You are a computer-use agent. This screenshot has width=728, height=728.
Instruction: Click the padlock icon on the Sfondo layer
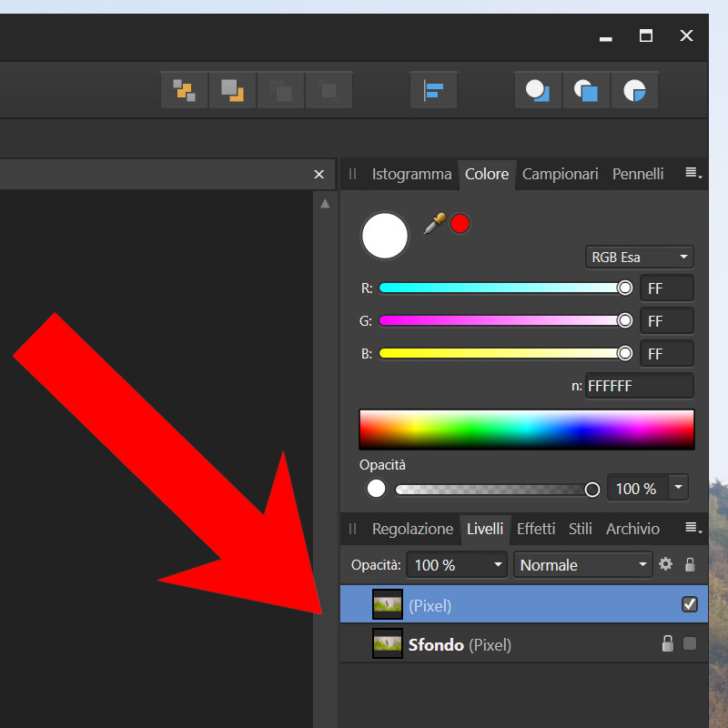tap(668, 643)
